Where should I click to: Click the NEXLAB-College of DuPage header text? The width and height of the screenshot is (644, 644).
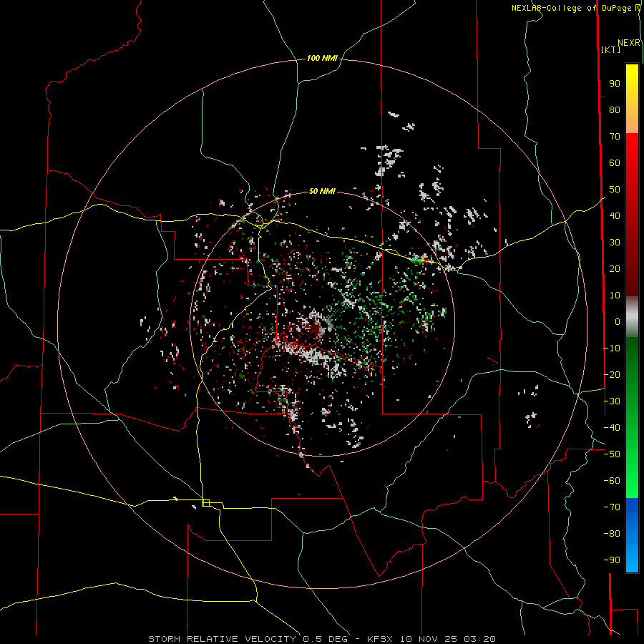[x=571, y=8]
